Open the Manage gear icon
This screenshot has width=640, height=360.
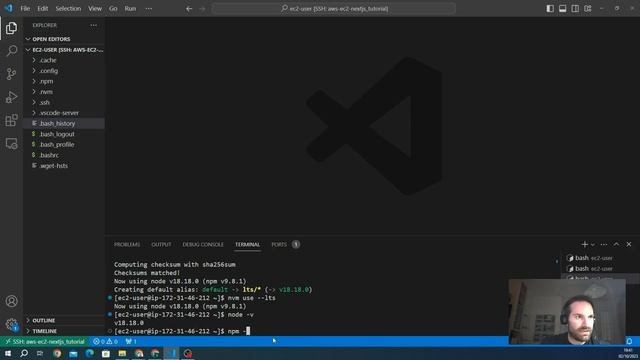(x=11, y=324)
